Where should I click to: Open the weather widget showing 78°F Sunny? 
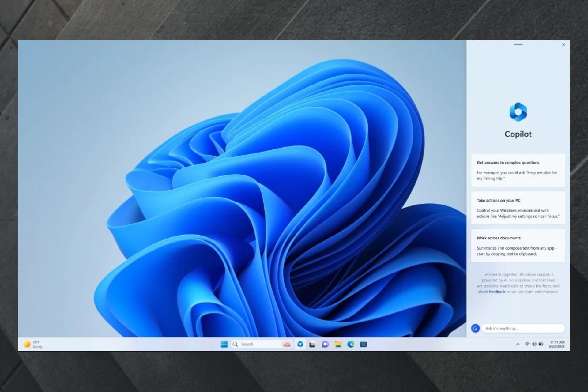[x=33, y=344]
